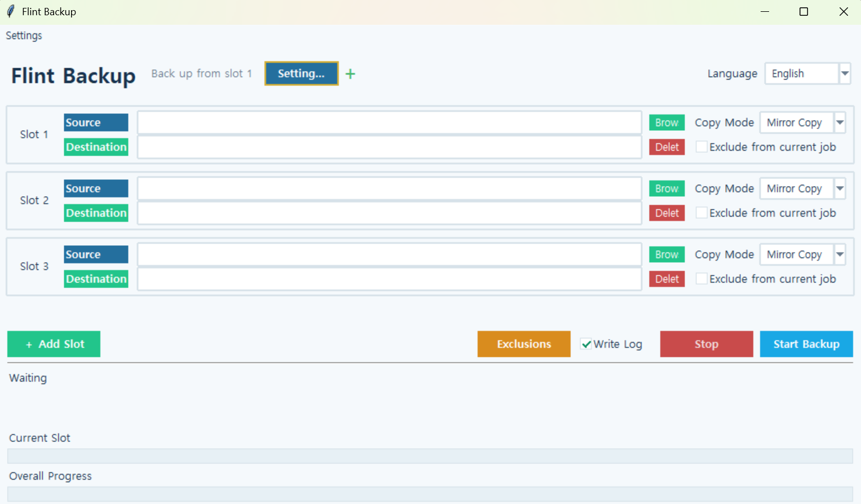The image size is (861, 504).
Task: Check Exclude from current job for Slot 3
Action: pos(701,278)
